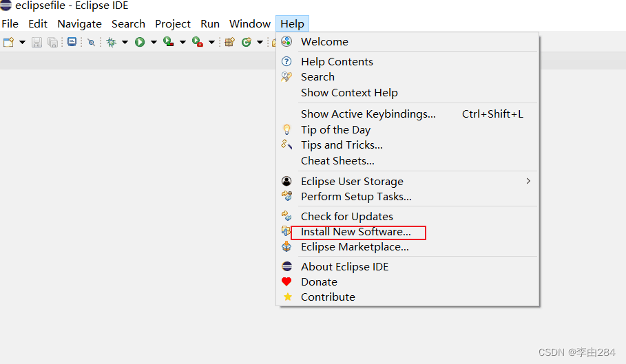The width and height of the screenshot is (626, 364).
Task: Click the Coverage run icon
Action: [x=169, y=42]
